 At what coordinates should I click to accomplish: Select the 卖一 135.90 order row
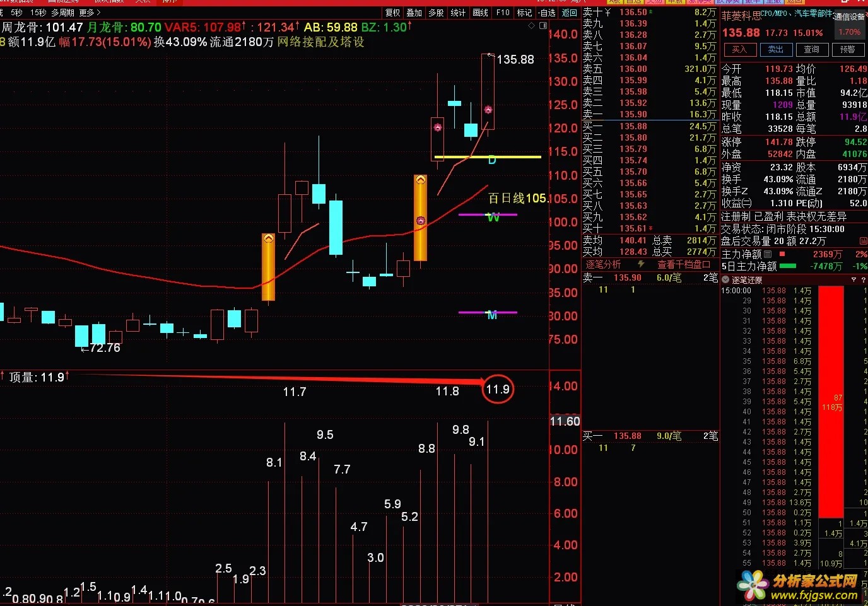click(x=650, y=114)
